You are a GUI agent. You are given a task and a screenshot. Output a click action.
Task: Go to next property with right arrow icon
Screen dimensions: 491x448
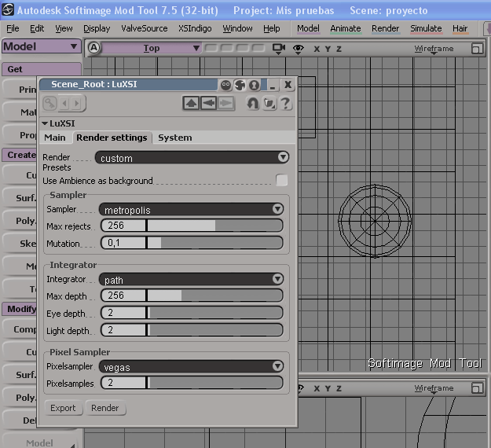[x=76, y=103]
